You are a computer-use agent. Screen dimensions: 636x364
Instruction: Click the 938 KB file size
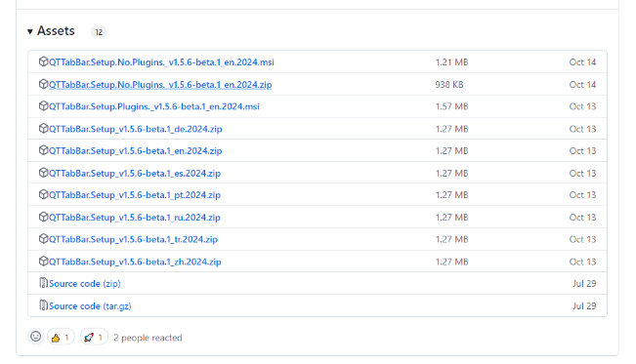(449, 84)
